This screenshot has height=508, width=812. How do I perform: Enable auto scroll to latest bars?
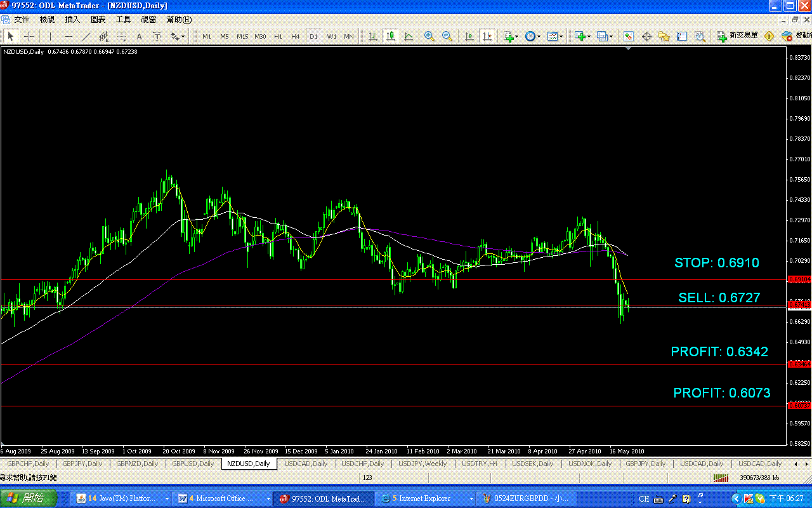coord(468,36)
